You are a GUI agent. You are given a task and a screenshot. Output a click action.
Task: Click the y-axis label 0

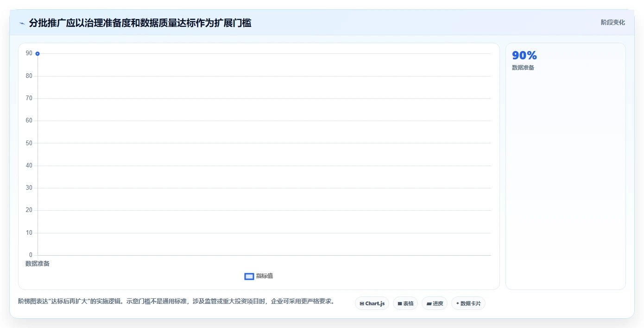pos(31,255)
